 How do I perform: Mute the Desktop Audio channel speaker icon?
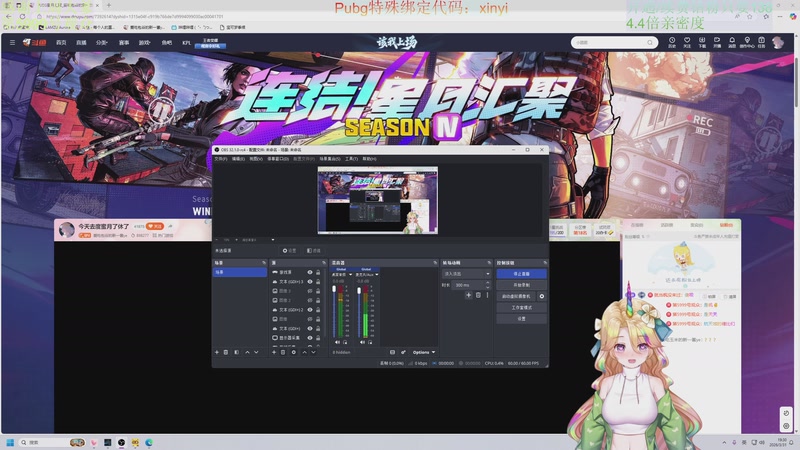pos(337,342)
